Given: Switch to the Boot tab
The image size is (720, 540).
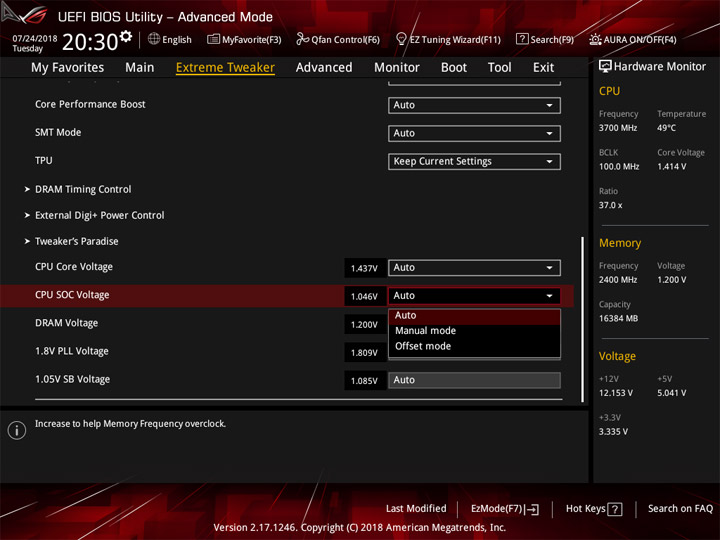Looking at the screenshot, I should 454,67.
